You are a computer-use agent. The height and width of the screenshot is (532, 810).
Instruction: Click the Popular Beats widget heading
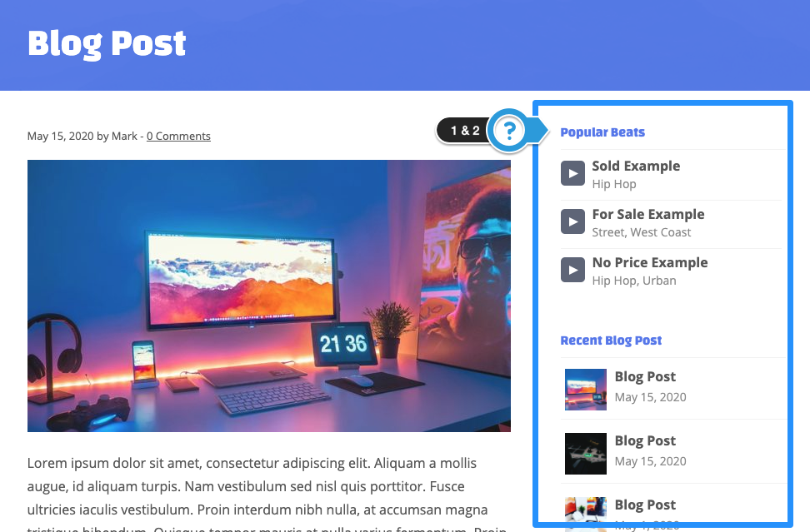click(x=602, y=132)
